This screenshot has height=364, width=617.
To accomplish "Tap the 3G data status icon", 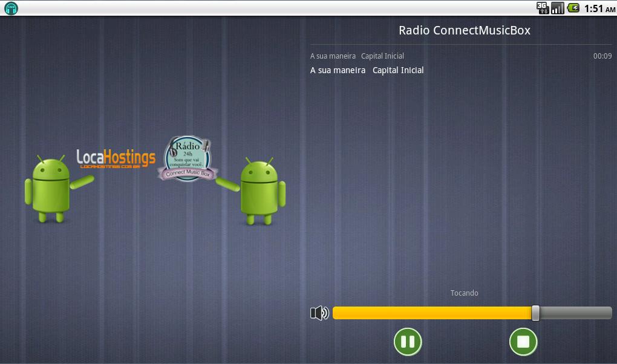I will 543,8.
